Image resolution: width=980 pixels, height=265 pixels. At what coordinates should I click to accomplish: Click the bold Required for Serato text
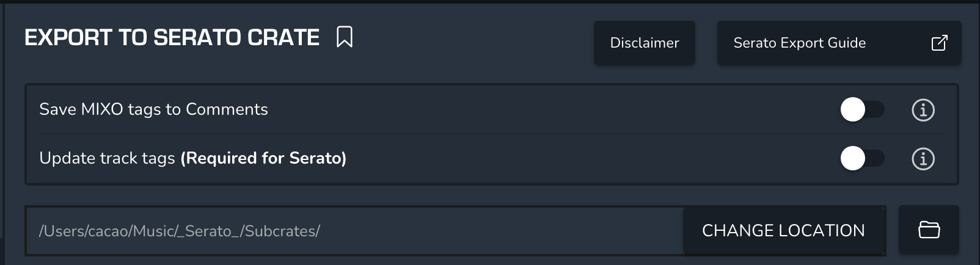point(263,158)
